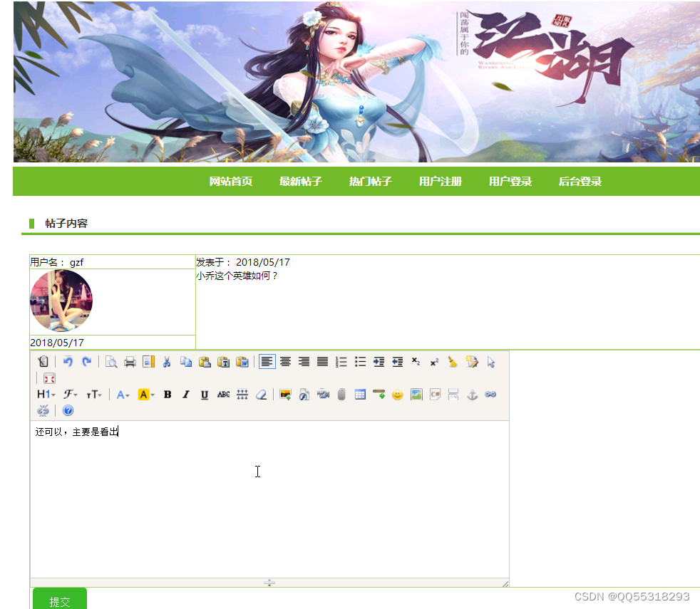Toggle fullscreen editing mode

pyautogui.click(x=48, y=378)
